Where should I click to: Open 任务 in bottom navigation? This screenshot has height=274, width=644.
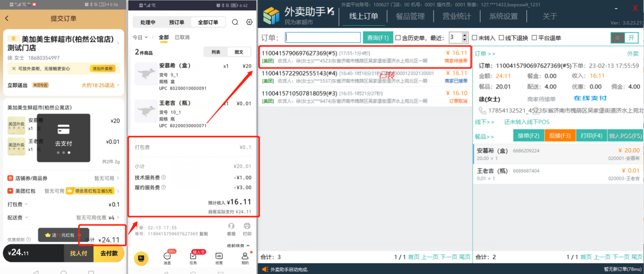click(193, 259)
